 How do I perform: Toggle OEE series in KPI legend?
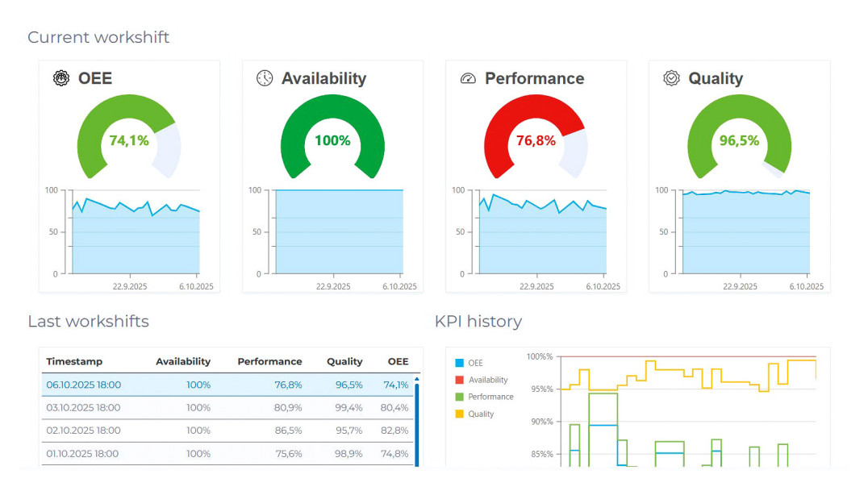point(469,363)
